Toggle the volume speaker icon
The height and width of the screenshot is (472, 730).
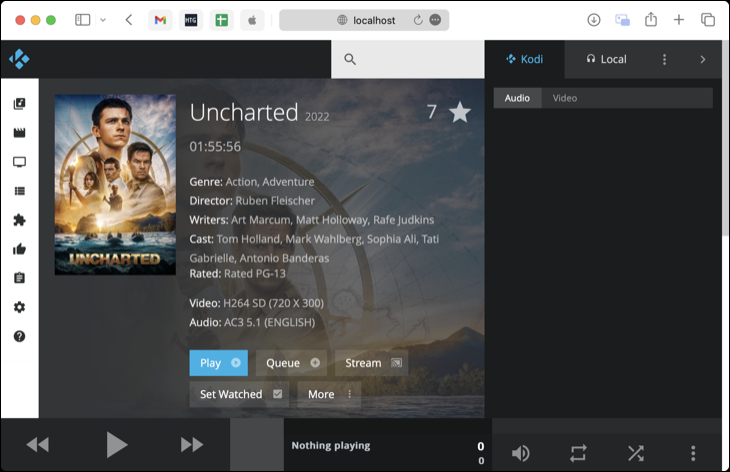click(520, 453)
